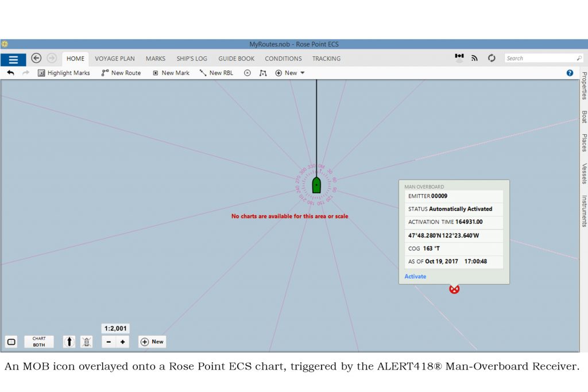The height and width of the screenshot is (392, 588).
Task: Click the refresh/sync icon near search
Action: coord(491,57)
